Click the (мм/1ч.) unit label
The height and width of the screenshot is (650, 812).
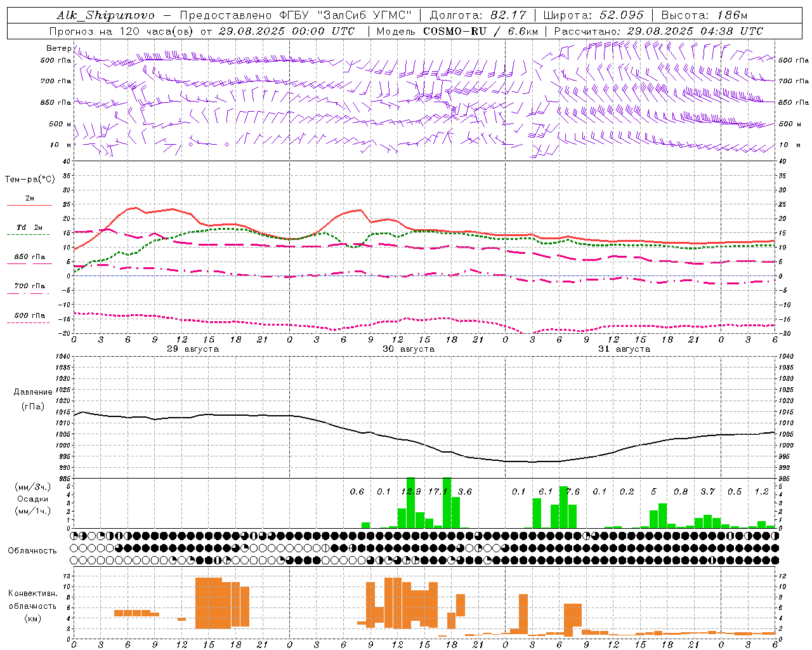coord(32,511)
